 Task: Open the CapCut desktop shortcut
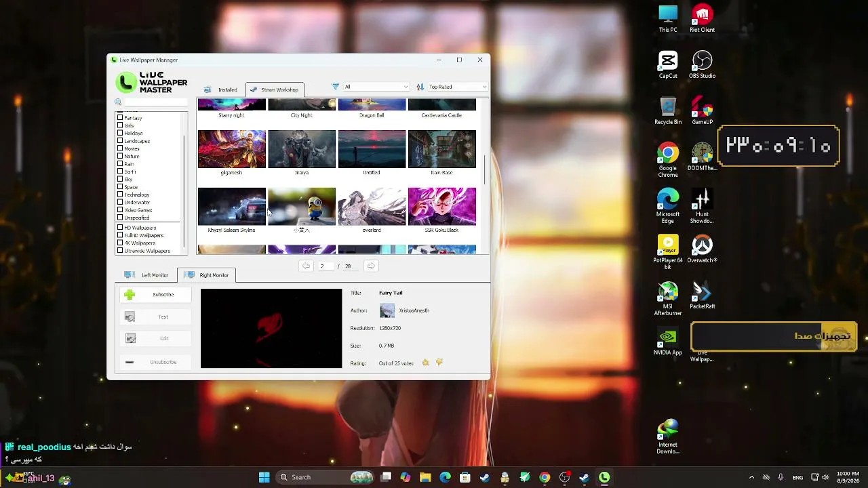[x=668, y=65]
